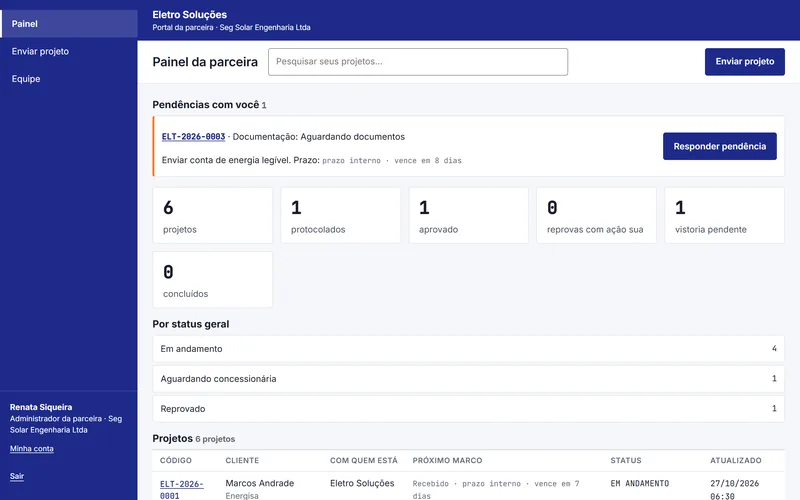Click the Responder pendência button
The height and width of the screenshot is (500, 800).
point(719,146)
